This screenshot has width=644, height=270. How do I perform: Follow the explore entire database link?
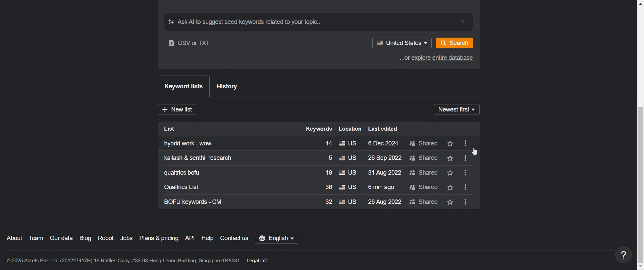tap(442, 58)
